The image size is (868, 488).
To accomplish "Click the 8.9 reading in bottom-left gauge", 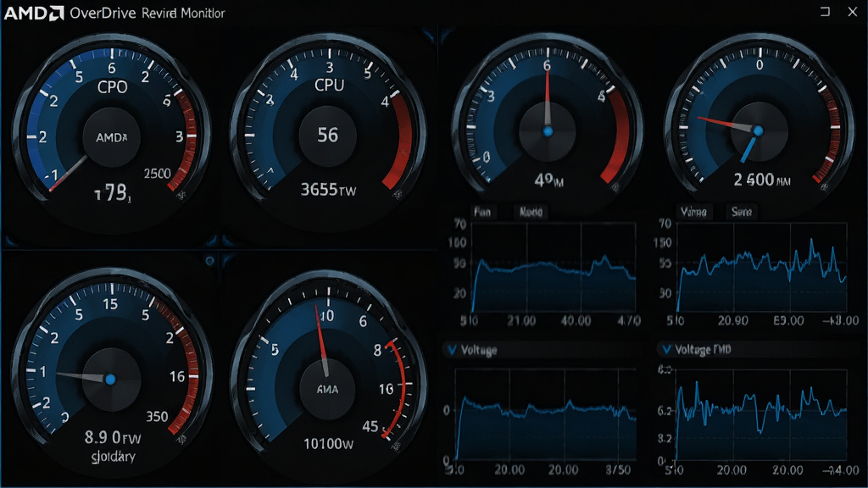I will (113, 438).
